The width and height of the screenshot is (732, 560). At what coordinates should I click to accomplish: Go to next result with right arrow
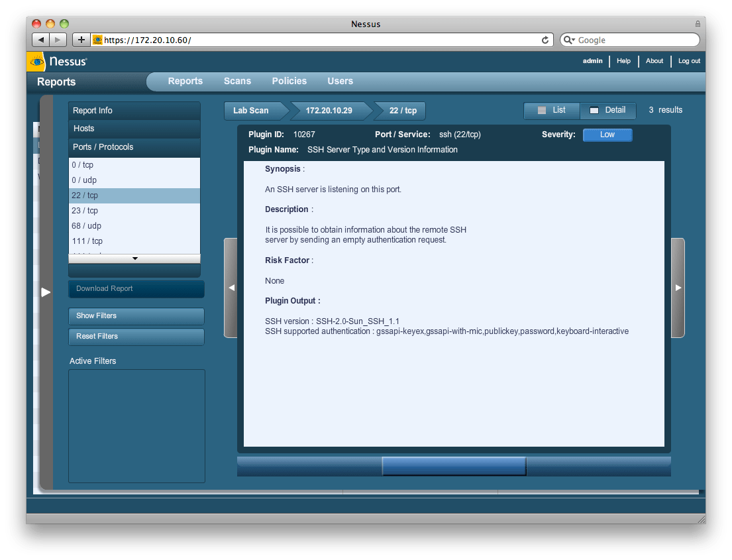(678, 288)
